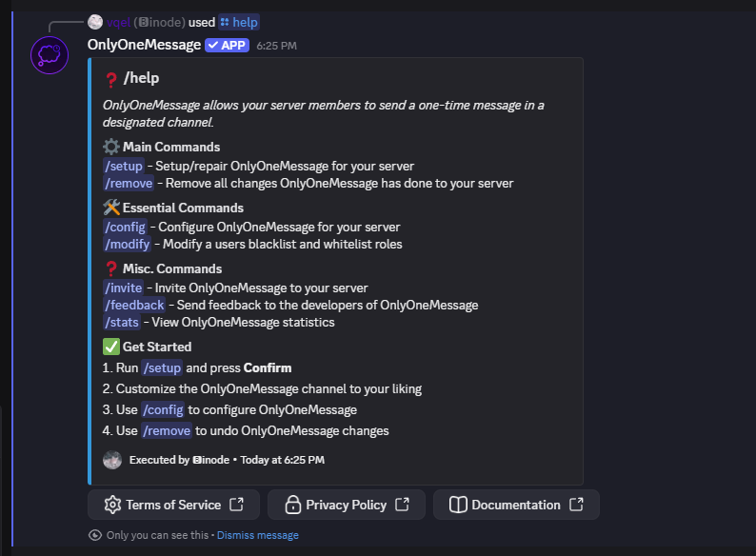Viewport: 756px width, 556px height.
Task: Click the book icon on Documentation
Action: 458,505
